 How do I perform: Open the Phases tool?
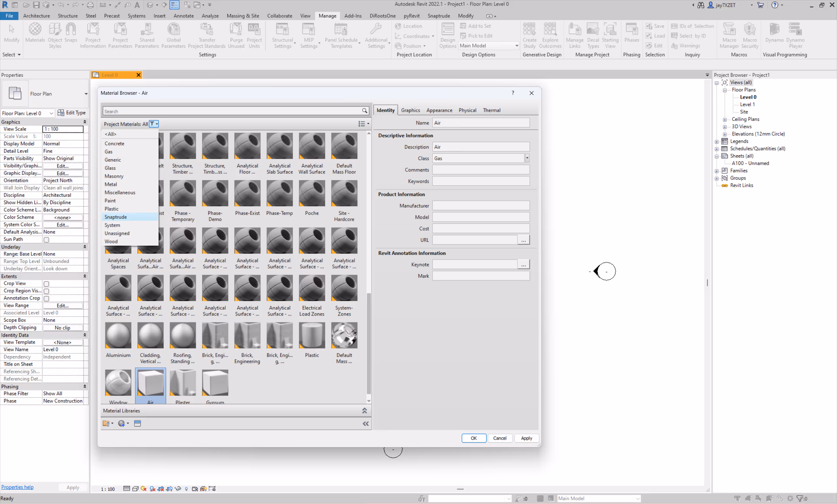pyautogui.click(x=631, y=33)
